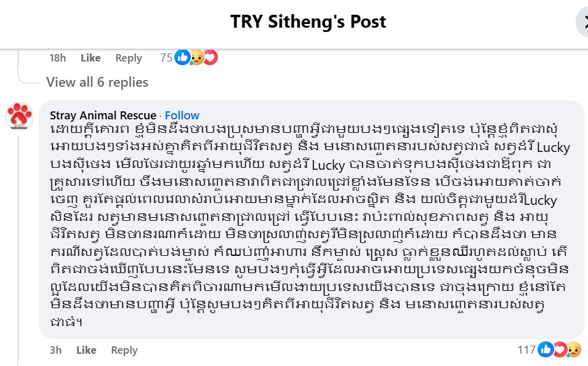The image size is (588, 366).
Task: Open Stray Animal Rescue paw avatar
Action: coord(19,116)
